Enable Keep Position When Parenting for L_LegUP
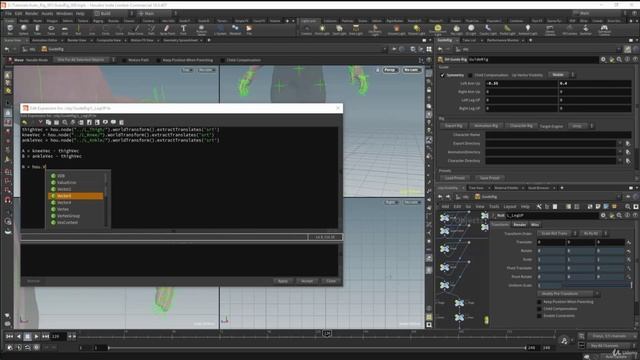 tap(540, 302)
